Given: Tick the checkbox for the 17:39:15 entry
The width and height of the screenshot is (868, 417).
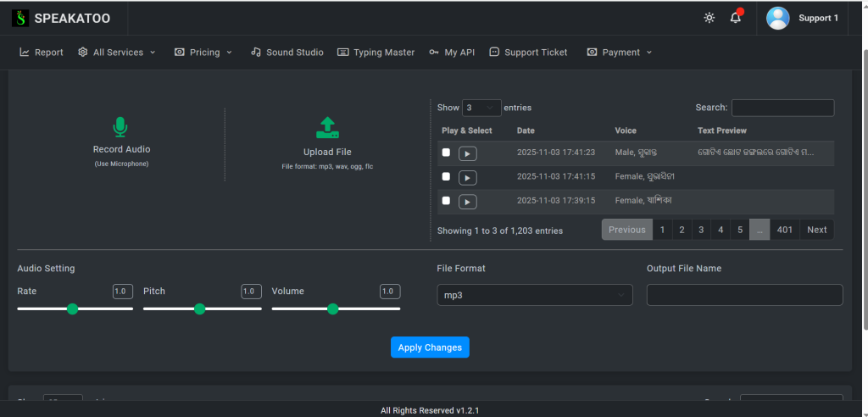Looking at the screenshot, I should 446,201.
